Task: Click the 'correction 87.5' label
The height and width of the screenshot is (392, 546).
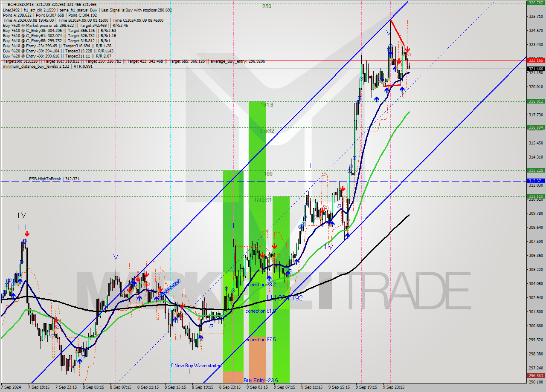Action: [261, 340]
